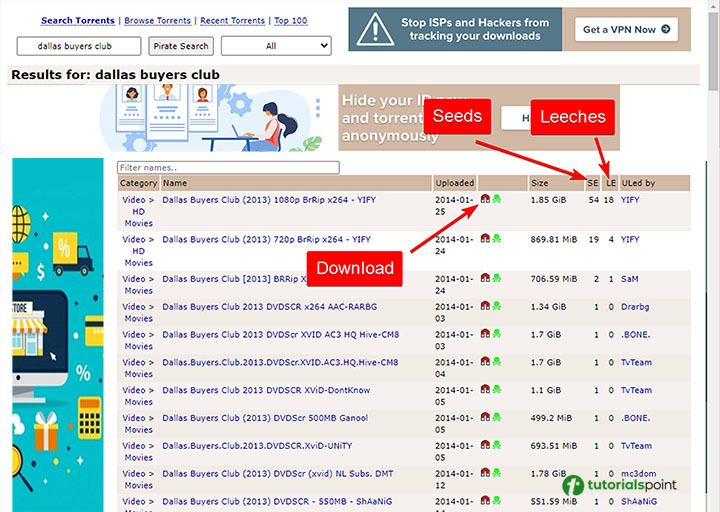Sort results by Category column header

click(x=138, y=183)
